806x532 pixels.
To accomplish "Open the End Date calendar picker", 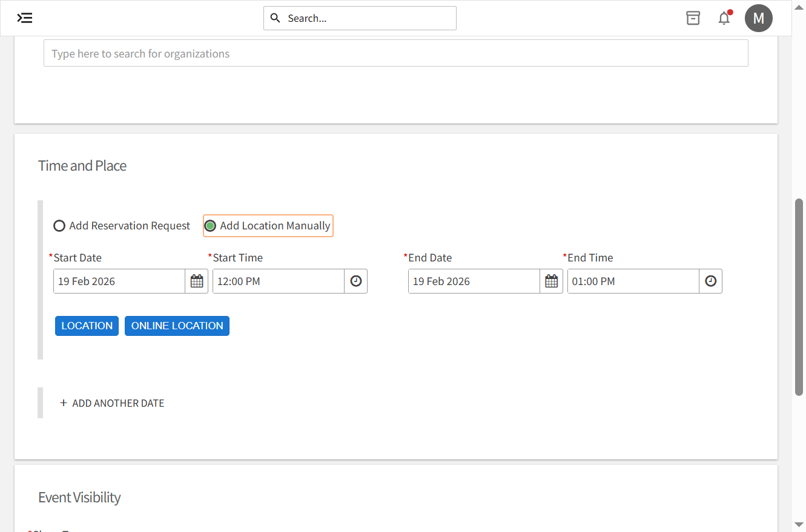I will 552,281.
